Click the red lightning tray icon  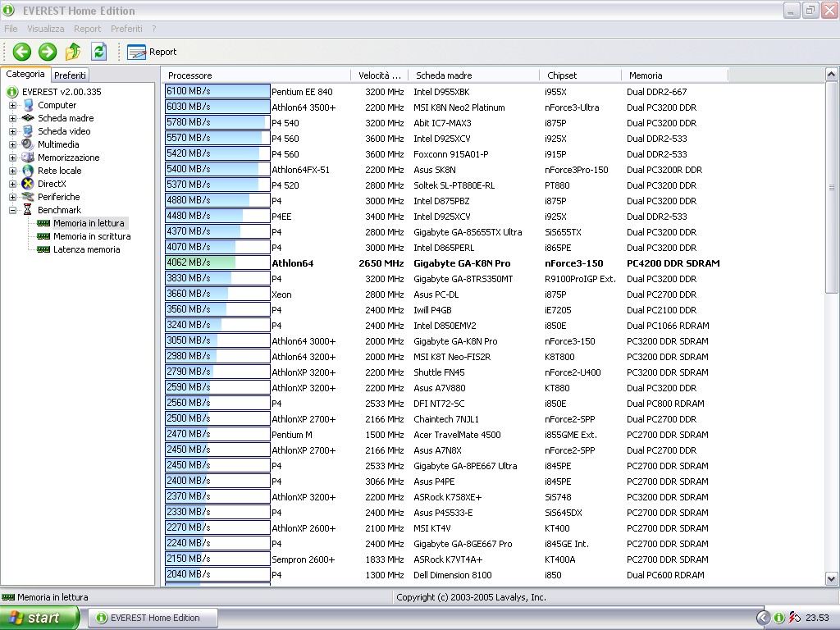(794, 618)
